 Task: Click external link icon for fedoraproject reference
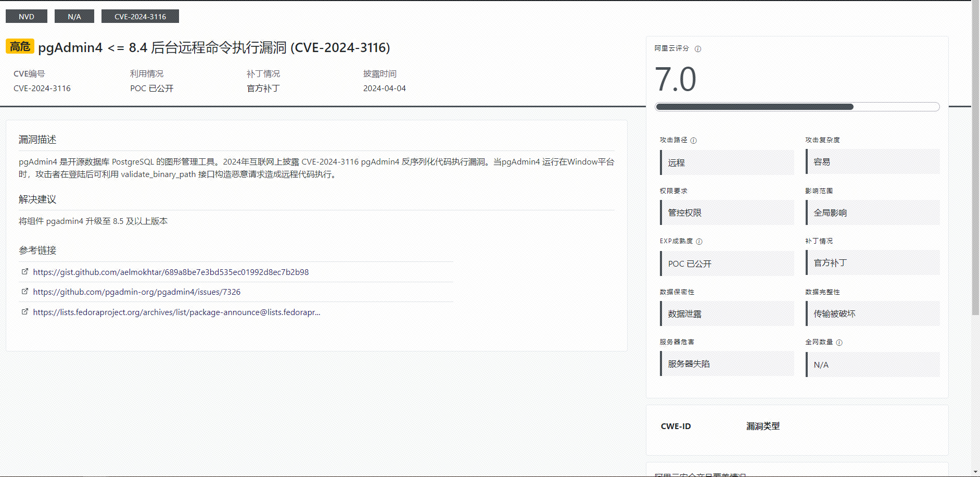24,312
